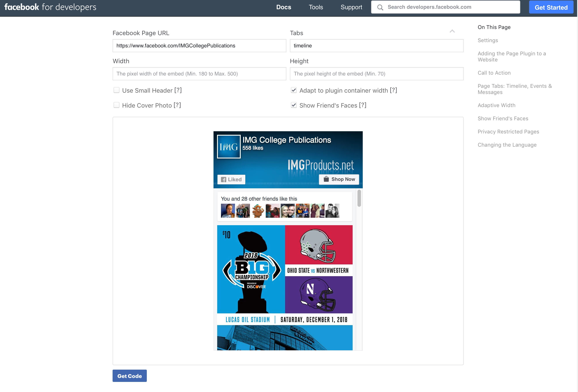Enable Use Small Header checkbox
The width and height of the screenshot is (578, 392).
point(116,90)
